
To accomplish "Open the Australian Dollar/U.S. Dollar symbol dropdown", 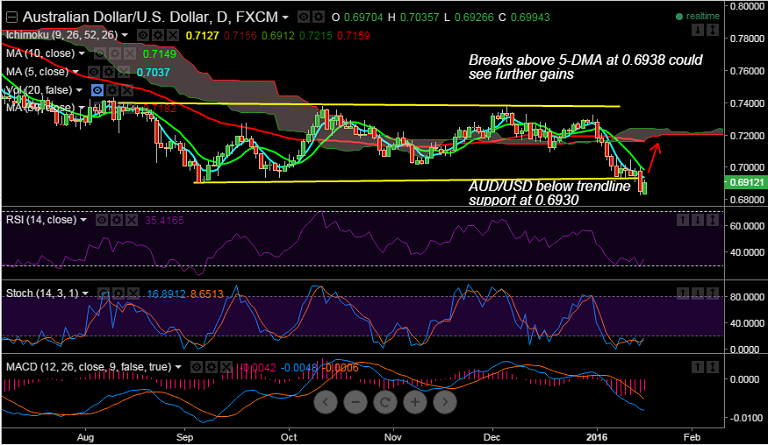I will click(285, 18).
